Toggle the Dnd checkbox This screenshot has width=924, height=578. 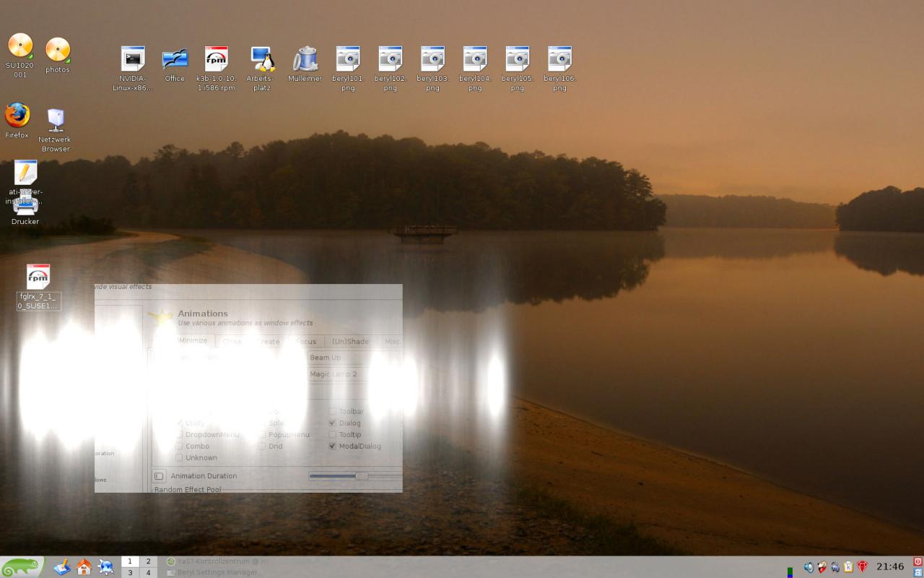point(262,447)
